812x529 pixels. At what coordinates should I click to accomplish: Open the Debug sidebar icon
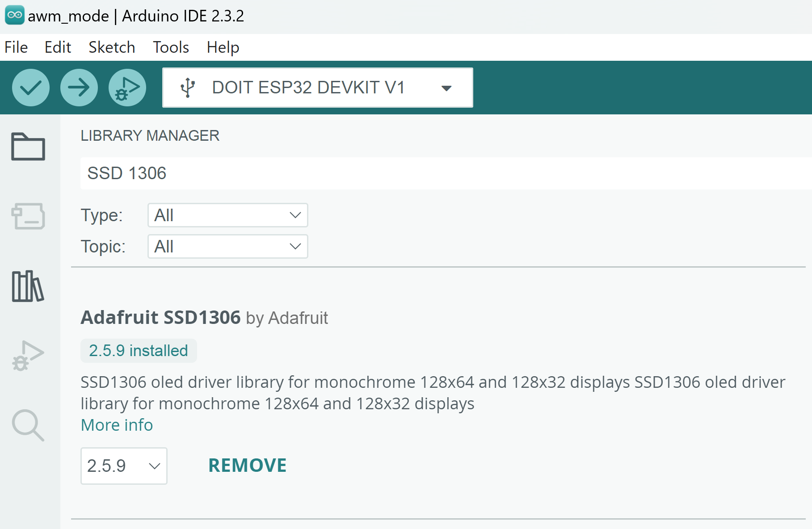coord(28,356)
